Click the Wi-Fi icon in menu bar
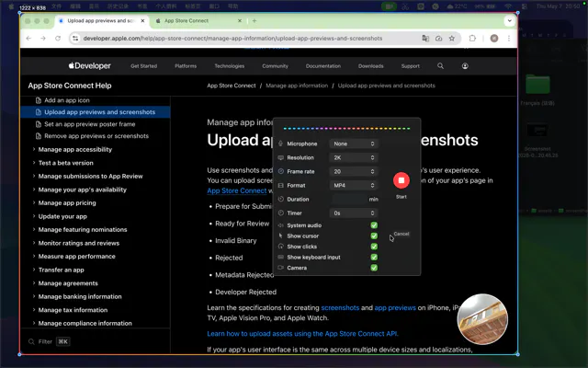 coord(508,6)
